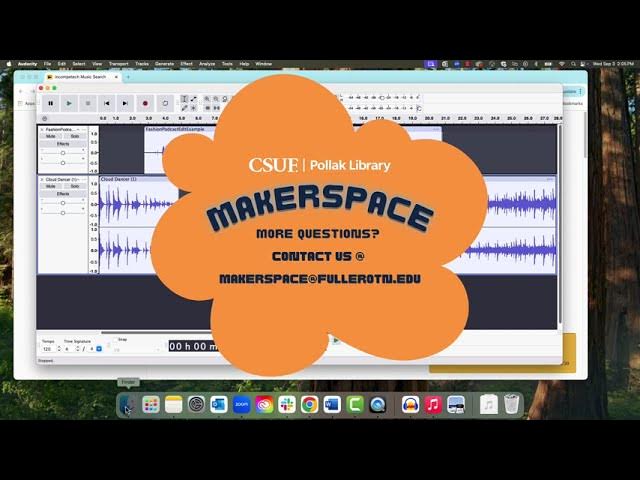The image size is (640, 480).
Task: Click the Wi-Fi icon in menu bar
Action: (x=562, y=64)
